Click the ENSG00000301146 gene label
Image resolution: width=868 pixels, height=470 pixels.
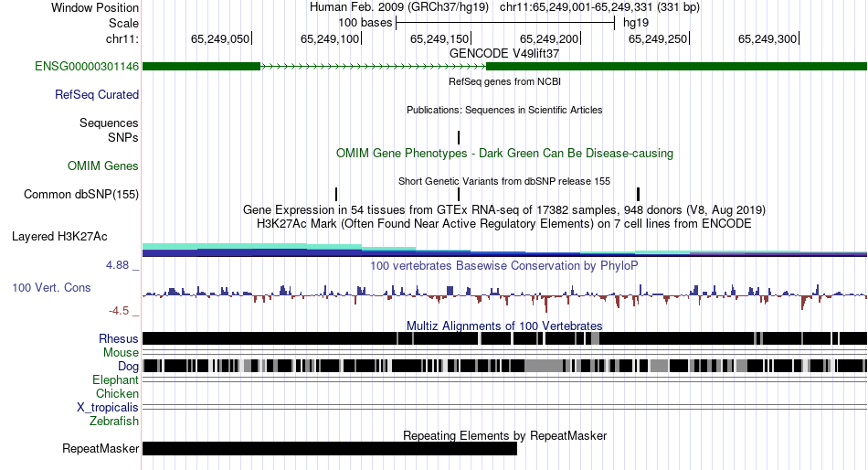pos(87,67)
